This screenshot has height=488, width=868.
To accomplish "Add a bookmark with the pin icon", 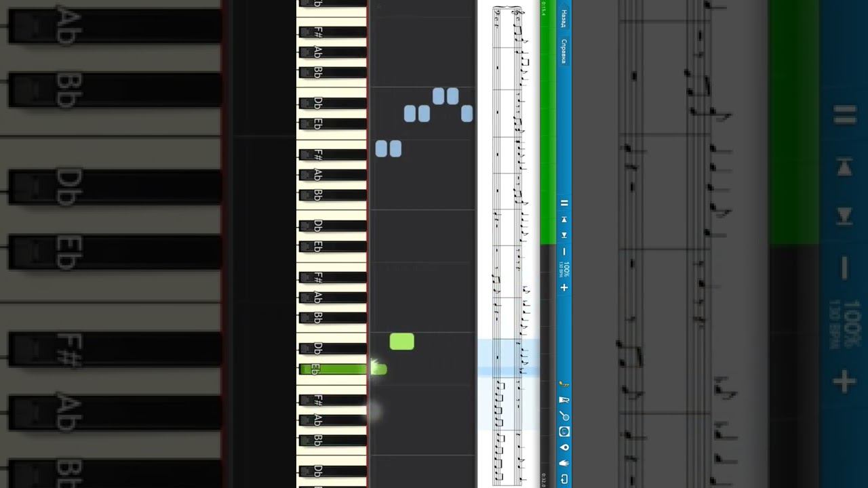I will click(564, 447).
